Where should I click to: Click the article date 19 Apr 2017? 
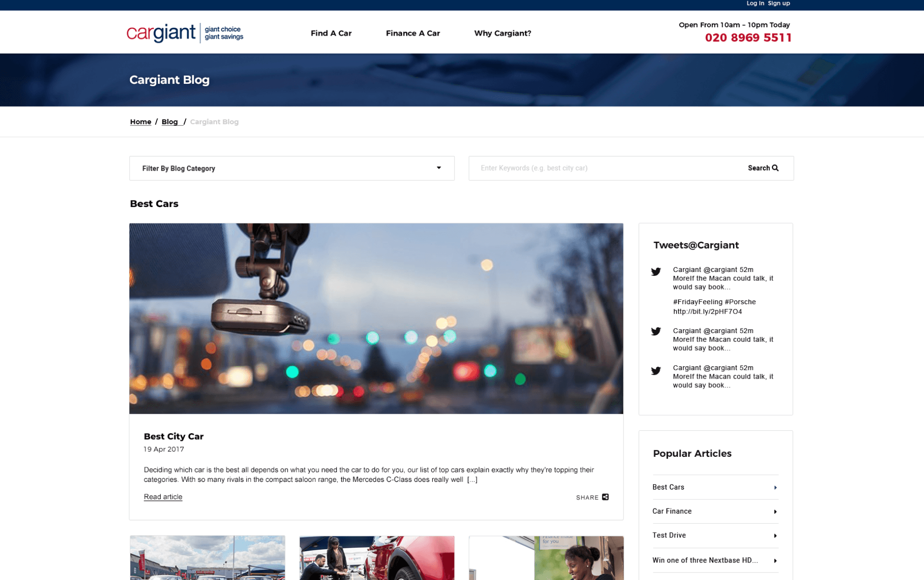click(x=164, y=449)
